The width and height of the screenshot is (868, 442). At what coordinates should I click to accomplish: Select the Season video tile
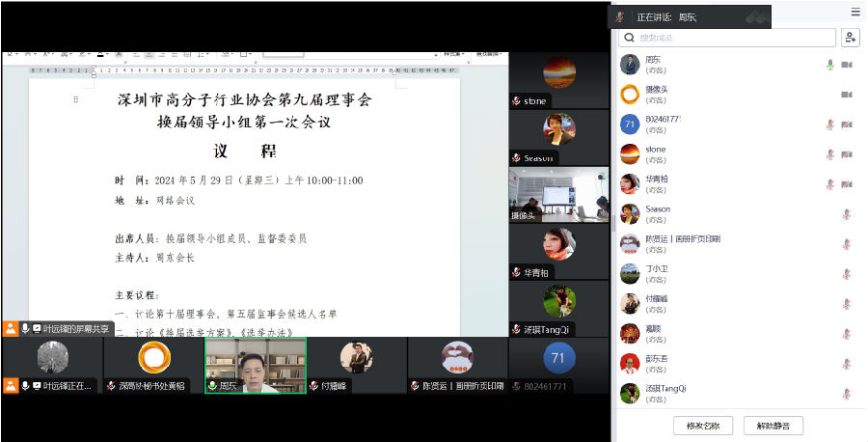point(559,137)
